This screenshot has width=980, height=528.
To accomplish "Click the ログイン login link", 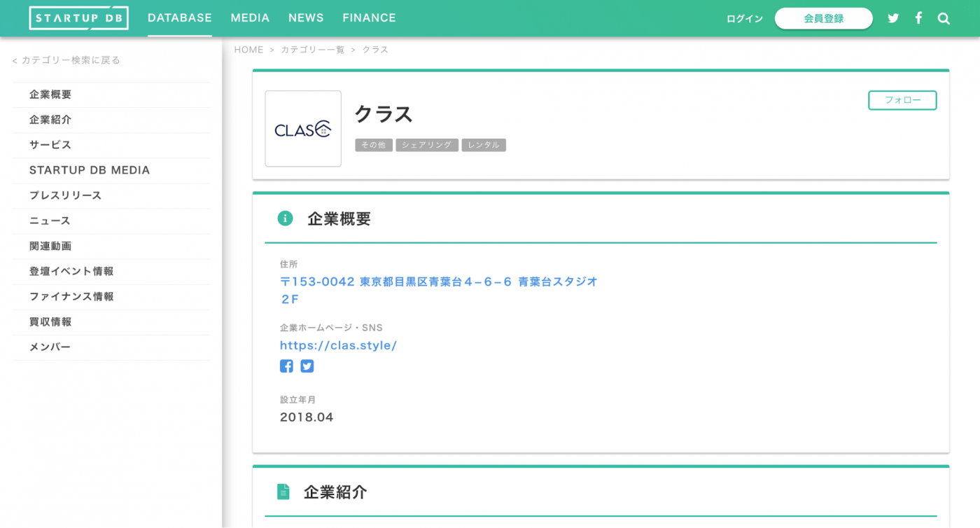I will (744, 18).
